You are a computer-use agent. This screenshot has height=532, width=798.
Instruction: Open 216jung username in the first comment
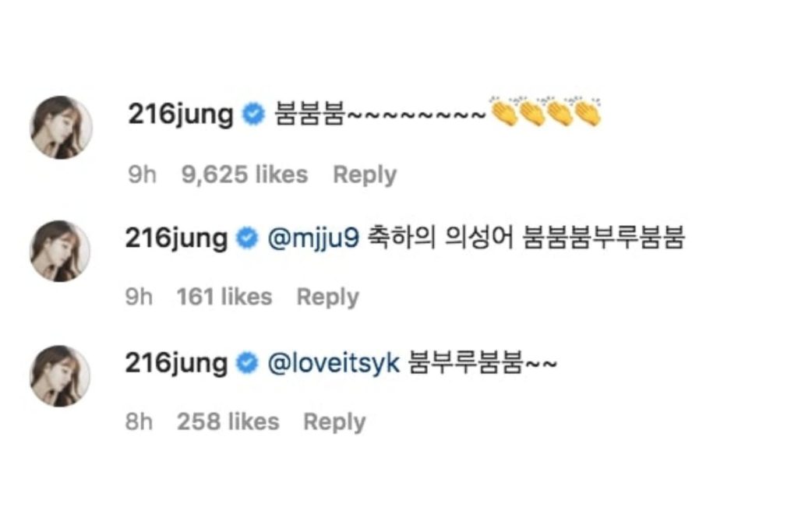point(179,115)
